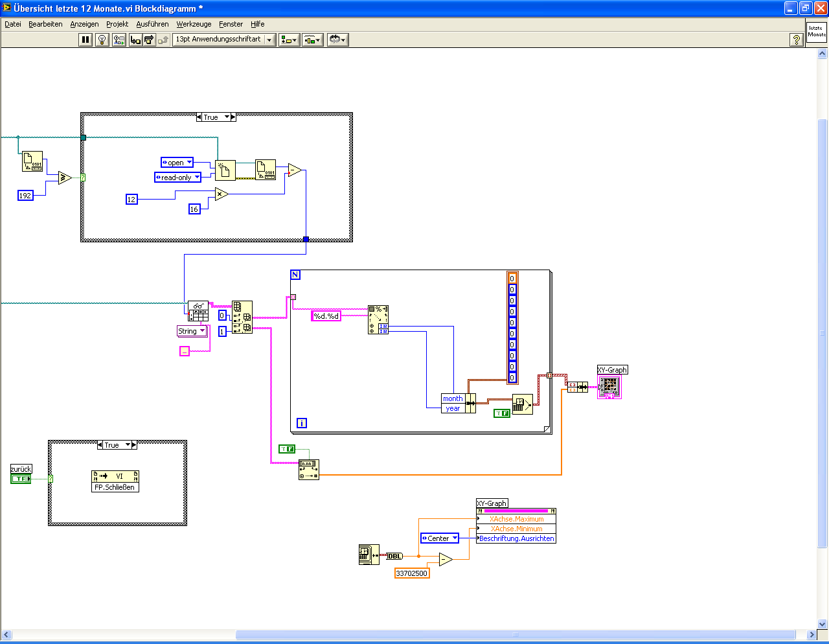
Task: Toggle retain wire values button
Action: tap(119, 40)
